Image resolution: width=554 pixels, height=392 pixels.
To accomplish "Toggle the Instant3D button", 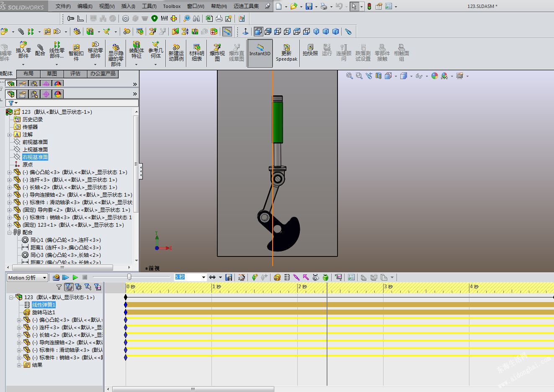I will 260,53.
